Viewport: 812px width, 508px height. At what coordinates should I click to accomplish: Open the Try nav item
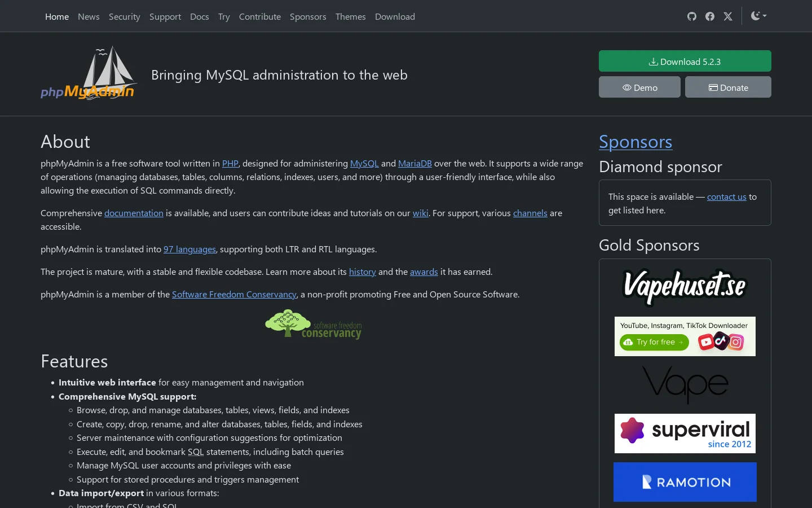pyautogui.click(x=224, y=17)
